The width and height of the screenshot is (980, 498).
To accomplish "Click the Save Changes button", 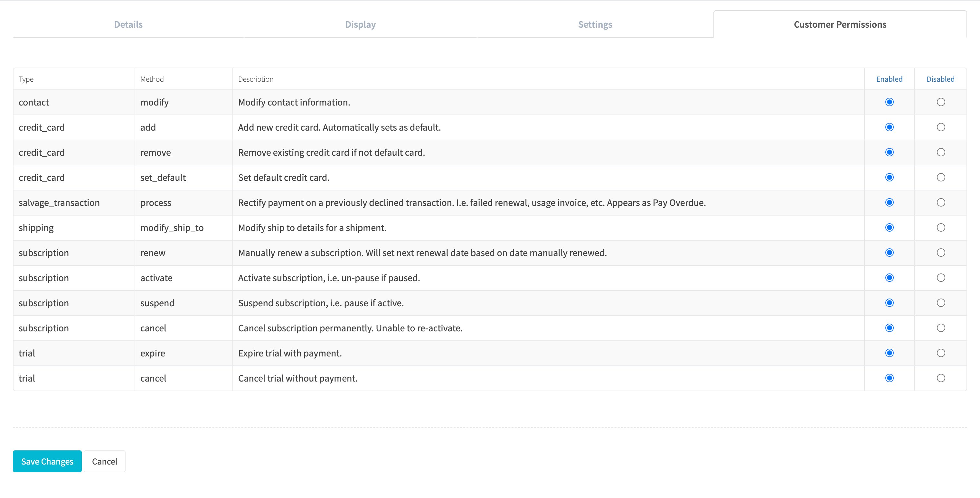I will tap(47, 461).
